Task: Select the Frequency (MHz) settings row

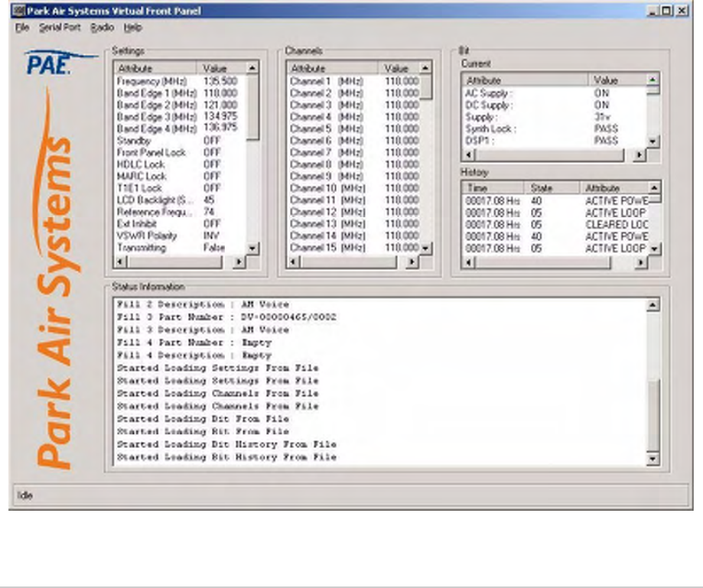Action: (181, 81)
